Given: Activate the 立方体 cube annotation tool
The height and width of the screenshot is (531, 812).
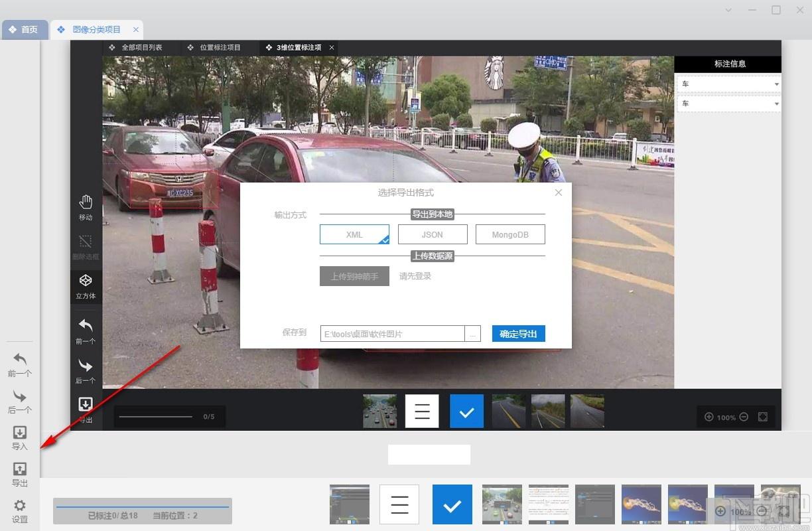Looking at the screenshot, I should tap(86, 287).
